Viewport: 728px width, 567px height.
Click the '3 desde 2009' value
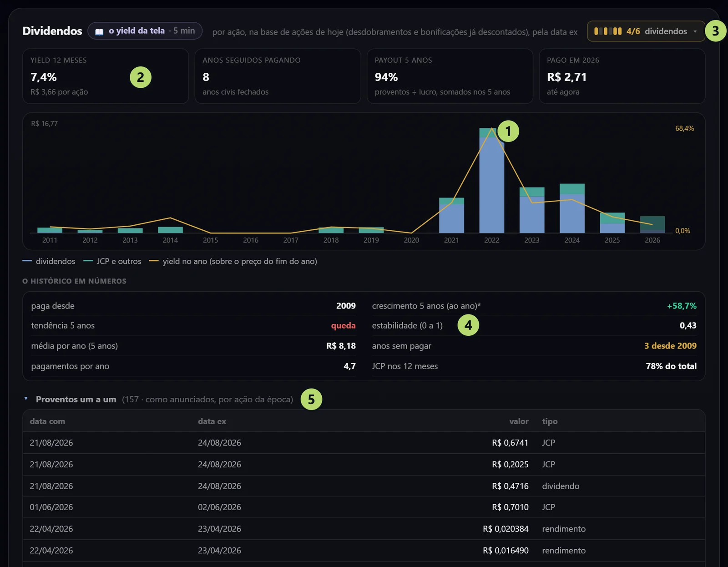pyautogui.click(x=670, y=346)
